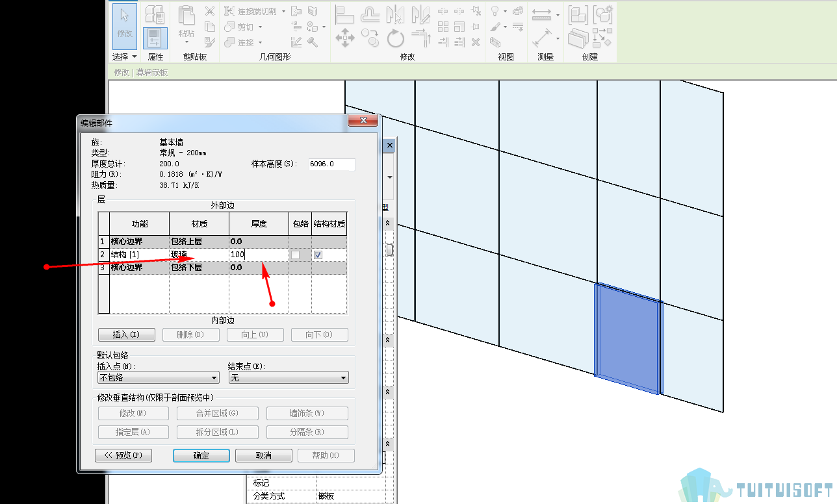The width and height of the screenshot is (837, 504).
Task: Click the Cancel (取消) button
Action: click(264, 455)
